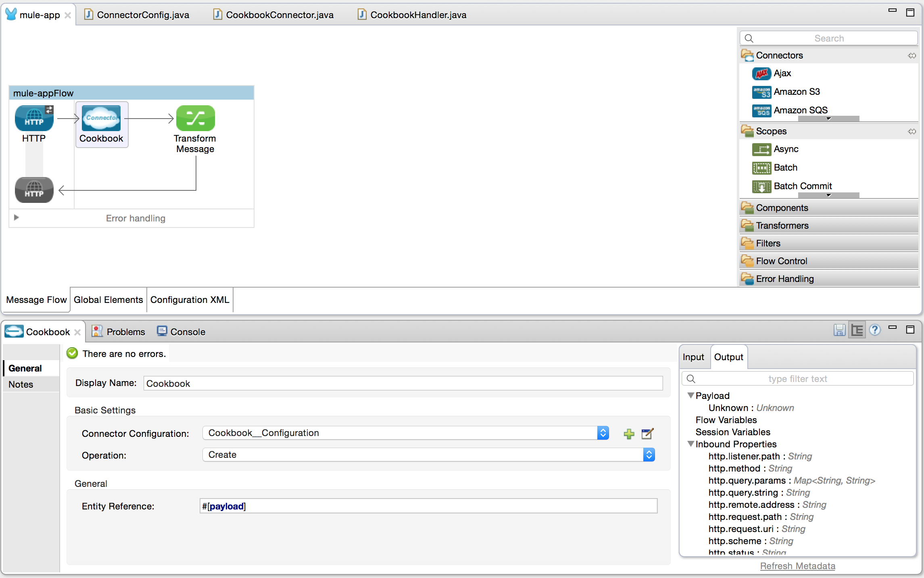Expand the Error handling section
The image size is (924, 578).
pyautogui.click(x=16, y=217)
